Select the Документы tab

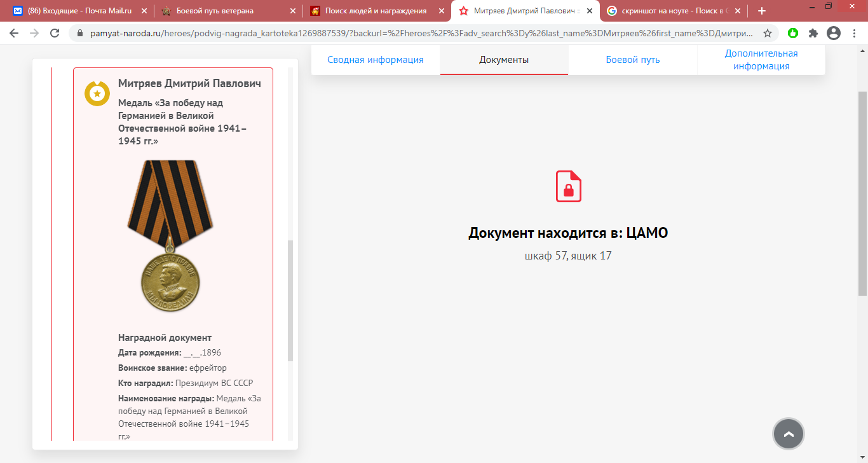click(504, 60)
